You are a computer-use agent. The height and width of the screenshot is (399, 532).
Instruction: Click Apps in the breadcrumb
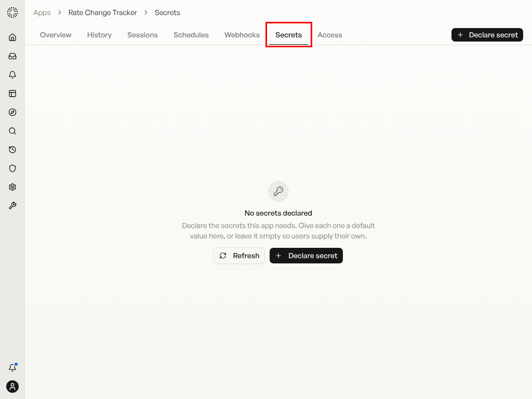pyautogui.click(x=42, y=12)
